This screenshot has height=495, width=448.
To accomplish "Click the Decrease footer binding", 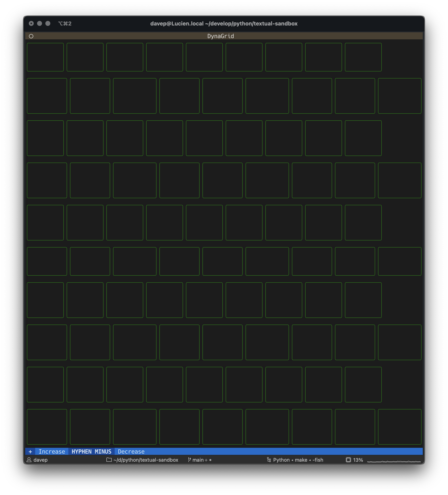I will coord(131,451).
